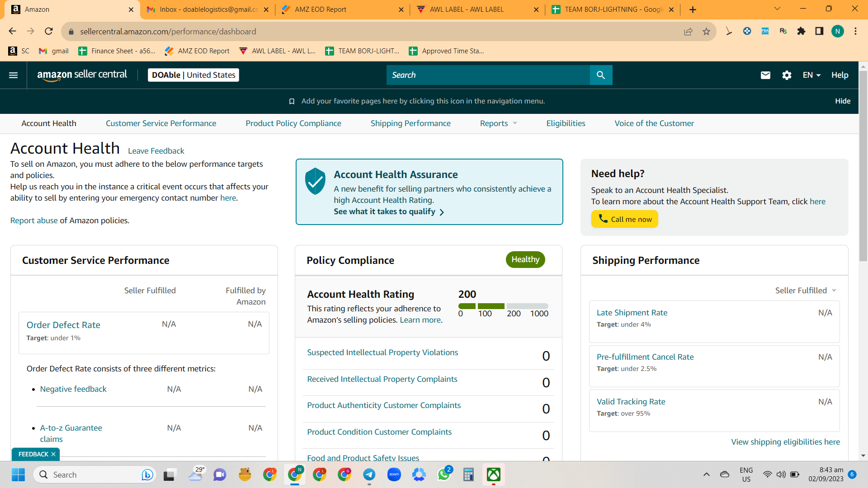The image size is (868, 488).
Task: Open the A-to-z Guarantee claims link
Action: (x=71, y=433)
